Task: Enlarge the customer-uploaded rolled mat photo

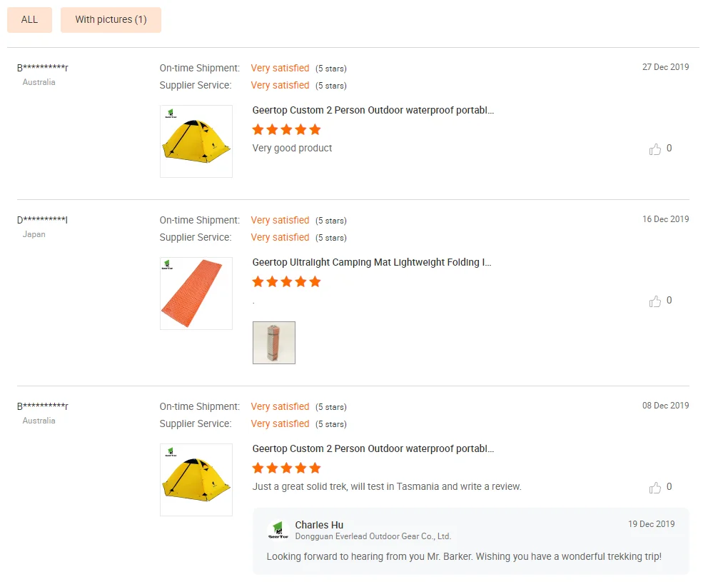Action: pyautogui.click(x=274, y=343)
